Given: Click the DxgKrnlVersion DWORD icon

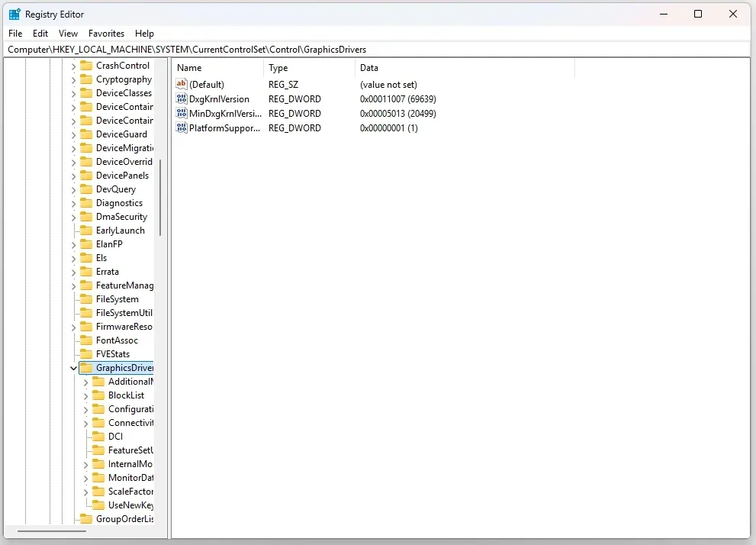Looking at the screenshot, I should click(182, 98).
